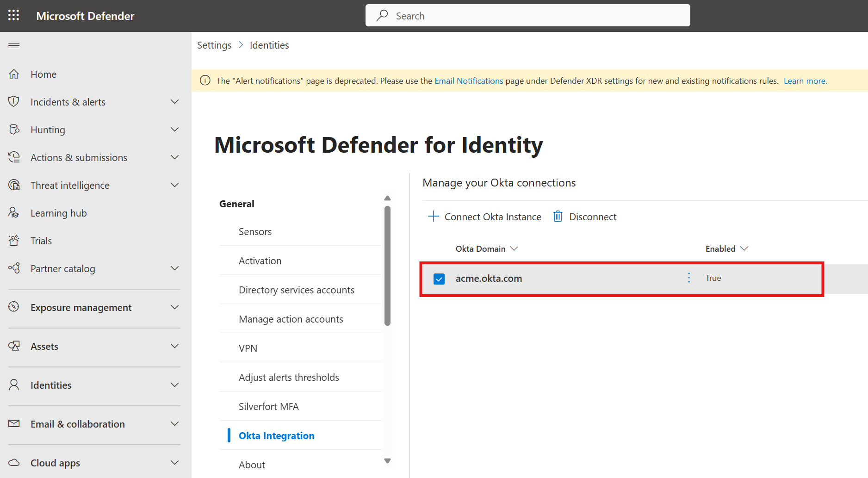Expand Exposure management chevron
This screenshot has width=868, height=478.
click(x=174, y=307)
